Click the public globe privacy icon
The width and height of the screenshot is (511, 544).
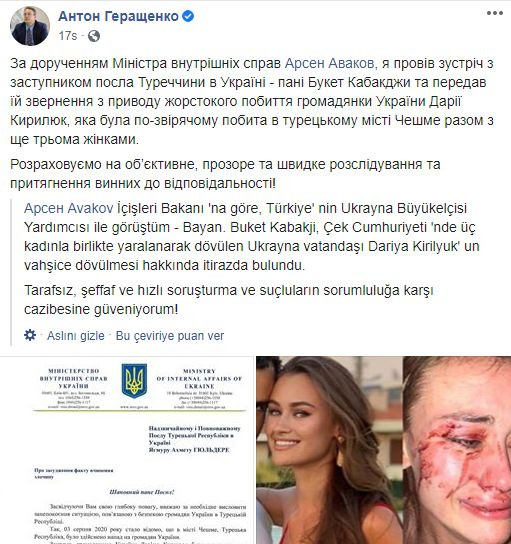point(94,36)
